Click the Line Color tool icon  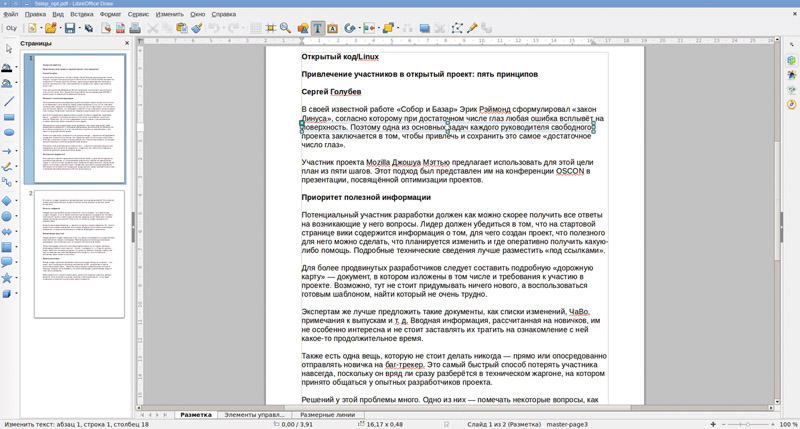coord(7,67)
